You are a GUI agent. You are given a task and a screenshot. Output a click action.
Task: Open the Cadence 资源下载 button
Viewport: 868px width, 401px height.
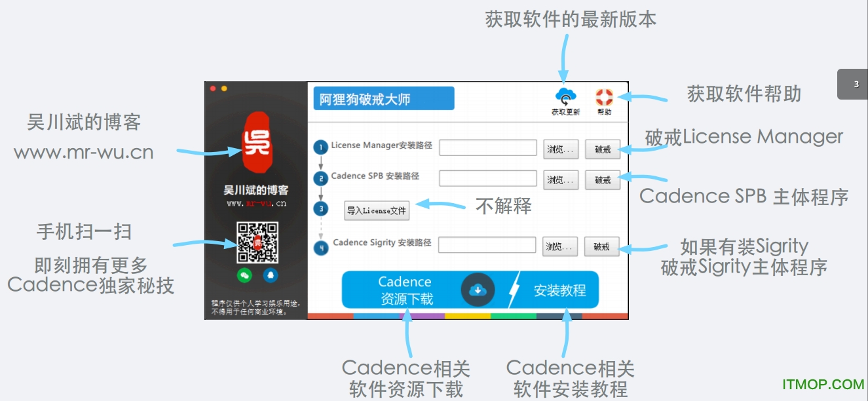(406, 290)
